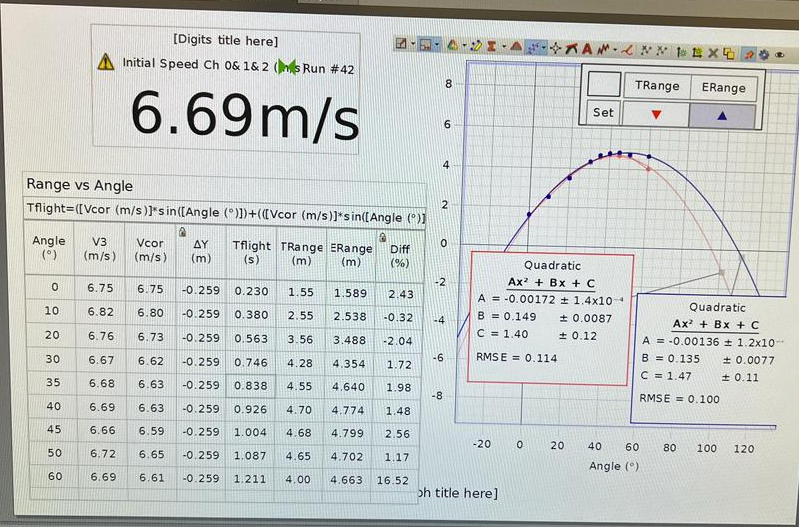
Task: Click the ERange (m) column header
Action: click(x=351, y=255)
